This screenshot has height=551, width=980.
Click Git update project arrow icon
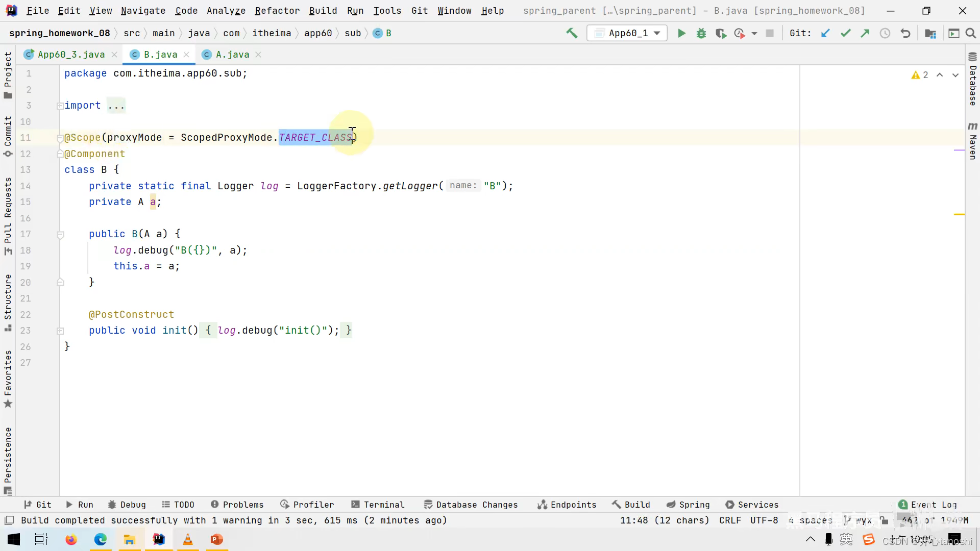(x=825, y=33)
